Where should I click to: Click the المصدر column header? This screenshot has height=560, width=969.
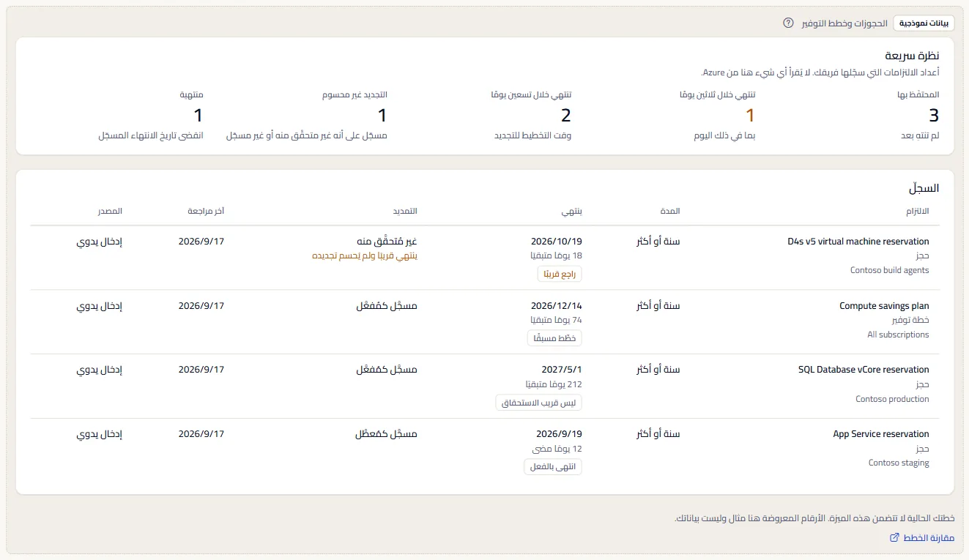(x=110, y=211)
